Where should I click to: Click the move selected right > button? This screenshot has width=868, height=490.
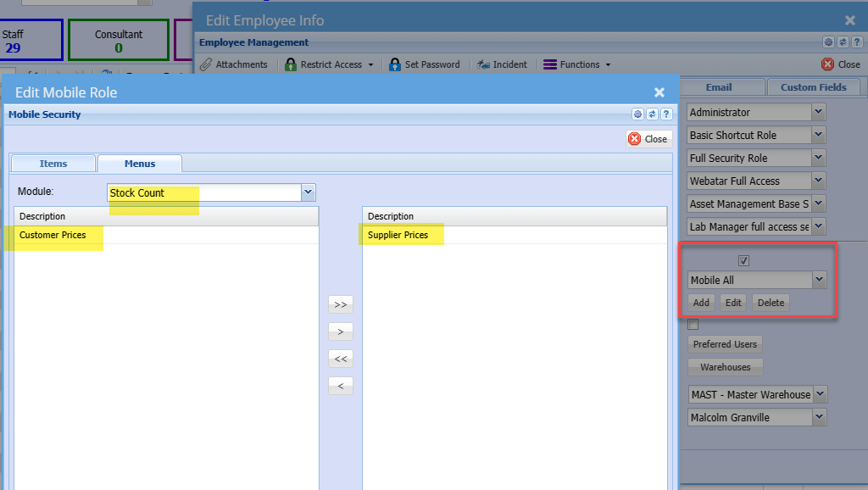point(341,331)
